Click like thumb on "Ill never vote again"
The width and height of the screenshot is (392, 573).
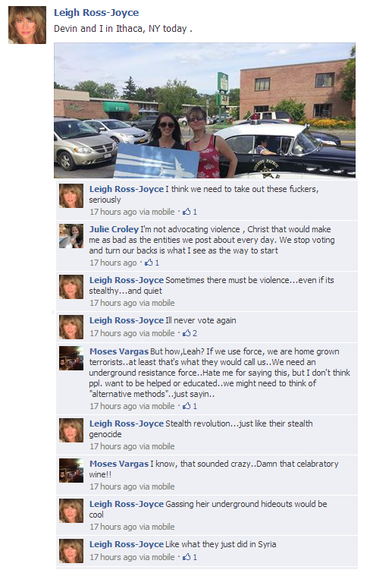point(187,333)
